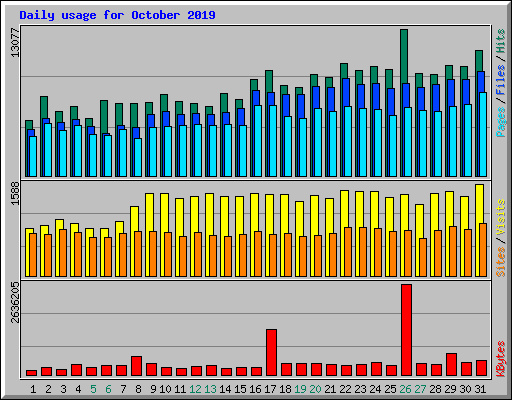
Task: Click day 29 axis label
Action: [450, 389]
